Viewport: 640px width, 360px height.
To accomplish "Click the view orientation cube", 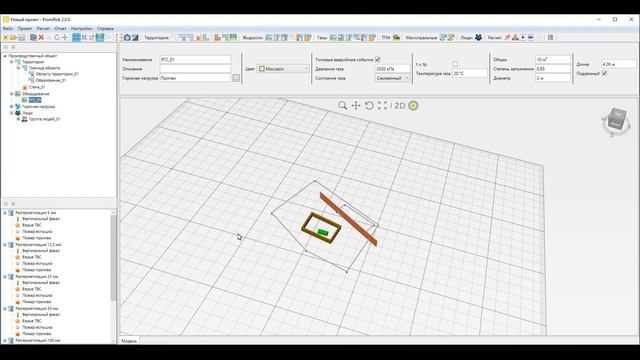I will [x=616, y=120].
